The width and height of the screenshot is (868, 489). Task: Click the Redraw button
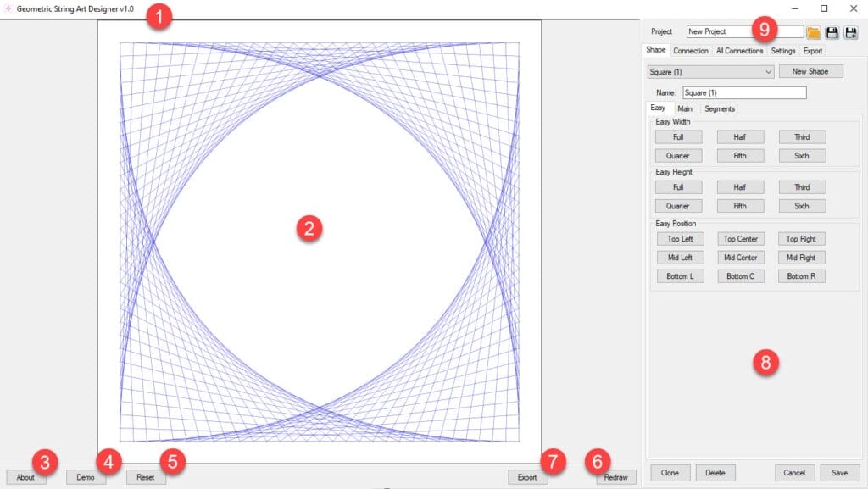tap(616, 477)
